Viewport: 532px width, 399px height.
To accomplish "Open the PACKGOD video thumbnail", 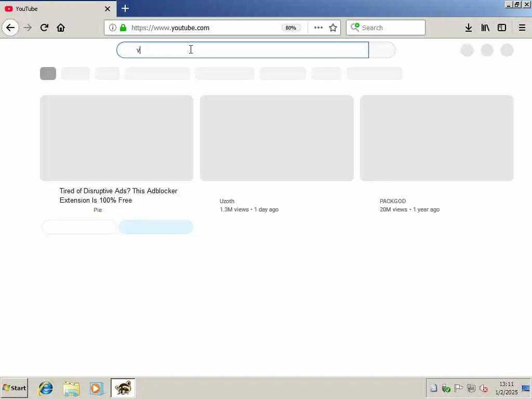I will click(x=436, y=138).
